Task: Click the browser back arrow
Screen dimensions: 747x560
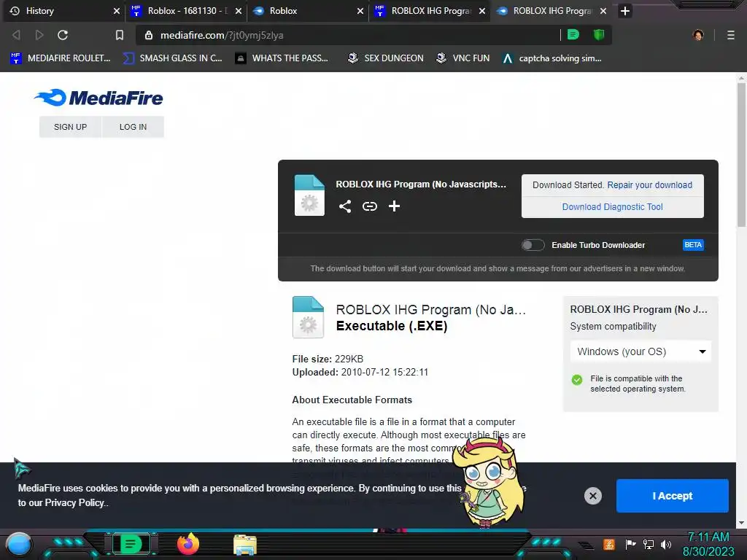Action: 16,35
